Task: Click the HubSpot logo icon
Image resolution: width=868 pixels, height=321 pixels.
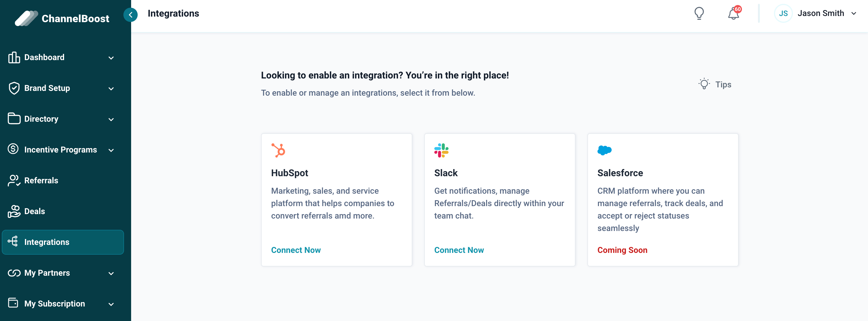Action: (x=278, y=150)
